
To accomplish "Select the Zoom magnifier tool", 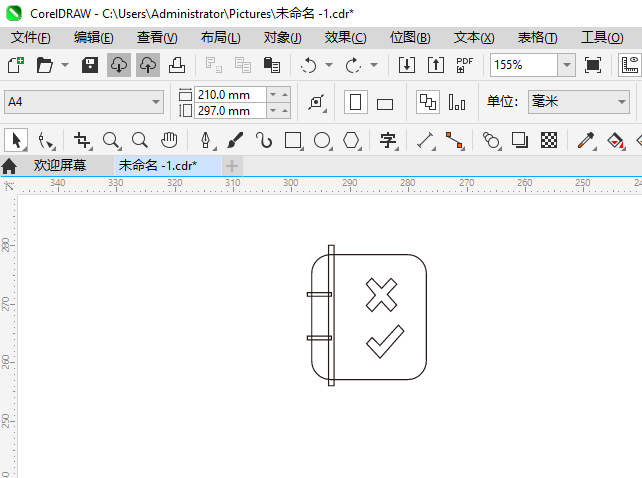I will [111, 140].
